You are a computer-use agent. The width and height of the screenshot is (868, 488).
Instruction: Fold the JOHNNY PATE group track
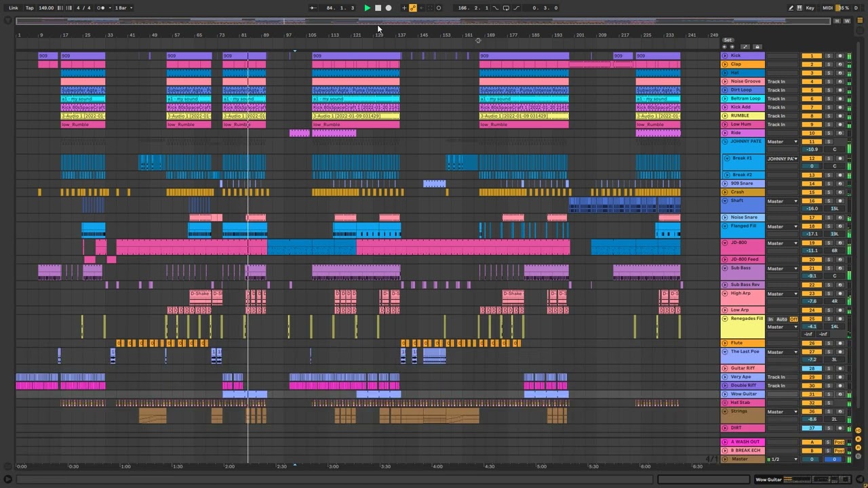coord(725,142)
